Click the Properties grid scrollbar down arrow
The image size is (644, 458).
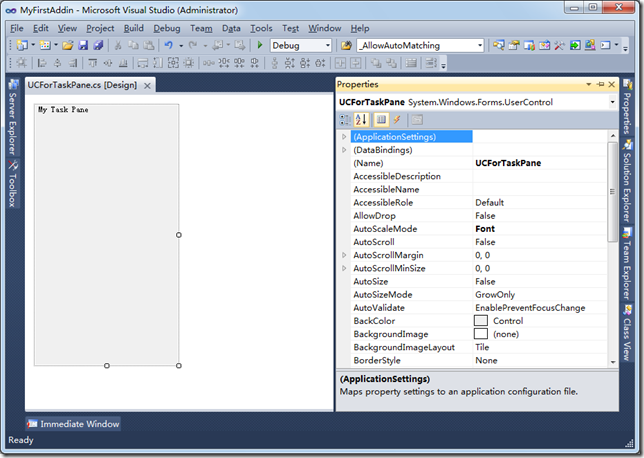(x=613, y=362)
